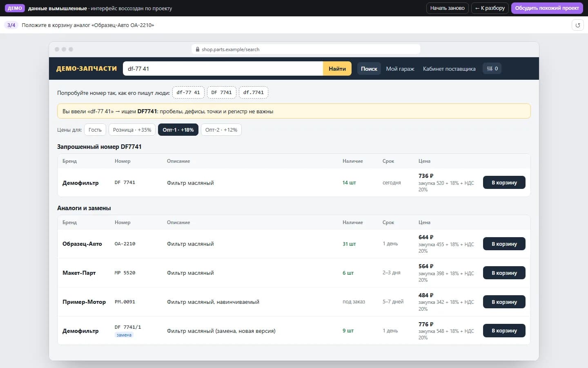Click the lock icon in the address bar
This screenshot has width=588, height=368.
click(x=198, y=49)
